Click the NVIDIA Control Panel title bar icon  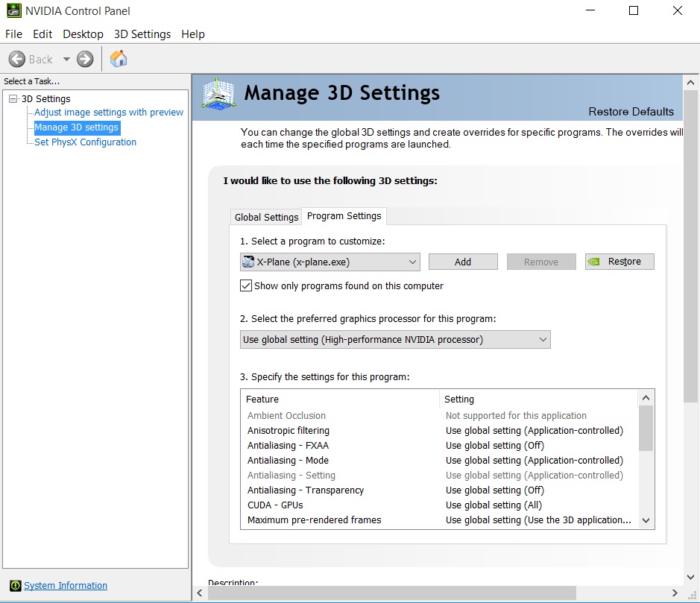pos(14,10)
